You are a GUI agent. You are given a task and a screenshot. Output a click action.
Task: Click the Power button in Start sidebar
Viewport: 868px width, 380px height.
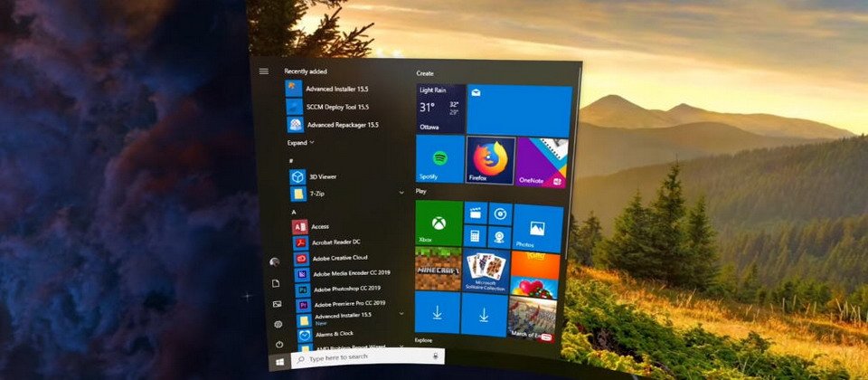(x=278, y=344)
